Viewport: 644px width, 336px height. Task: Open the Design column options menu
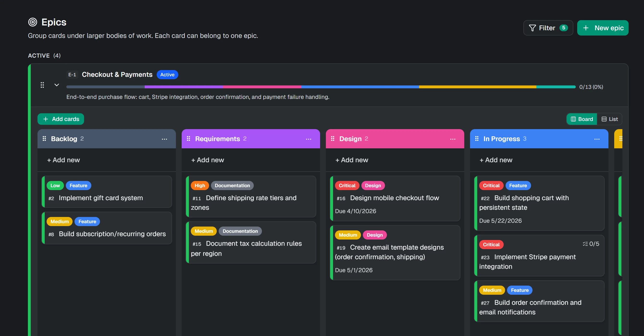click(x=453, y=139)
